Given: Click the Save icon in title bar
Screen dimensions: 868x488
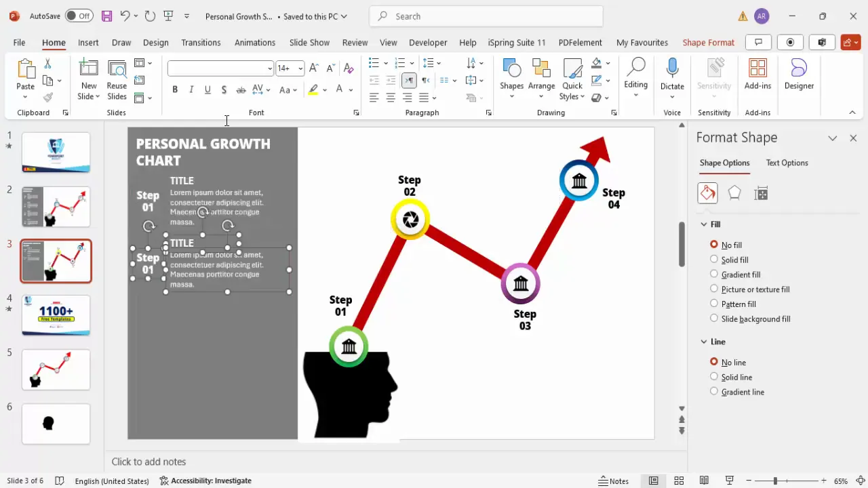Looking at the screenshot, I should coord(106,16).
